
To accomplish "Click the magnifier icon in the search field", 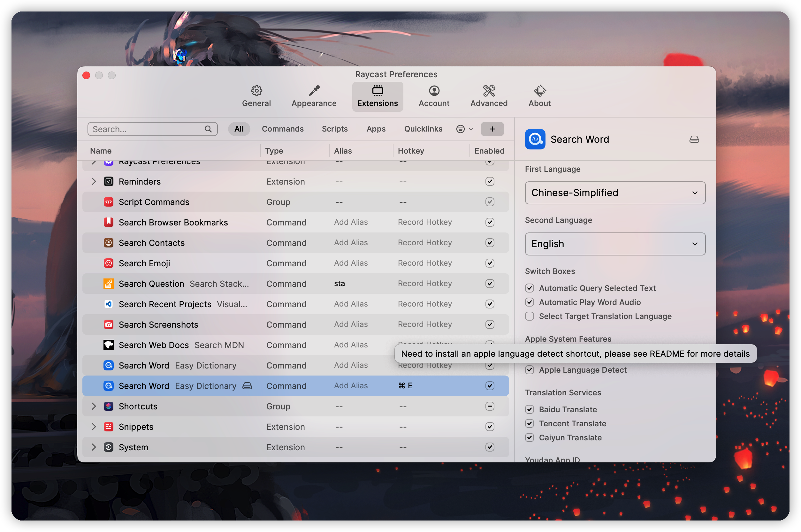I will click(x=208, y=129).
